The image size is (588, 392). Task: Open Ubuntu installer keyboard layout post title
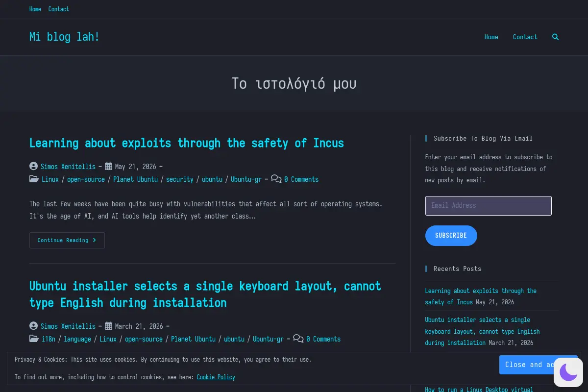click(x=205, y=294)
